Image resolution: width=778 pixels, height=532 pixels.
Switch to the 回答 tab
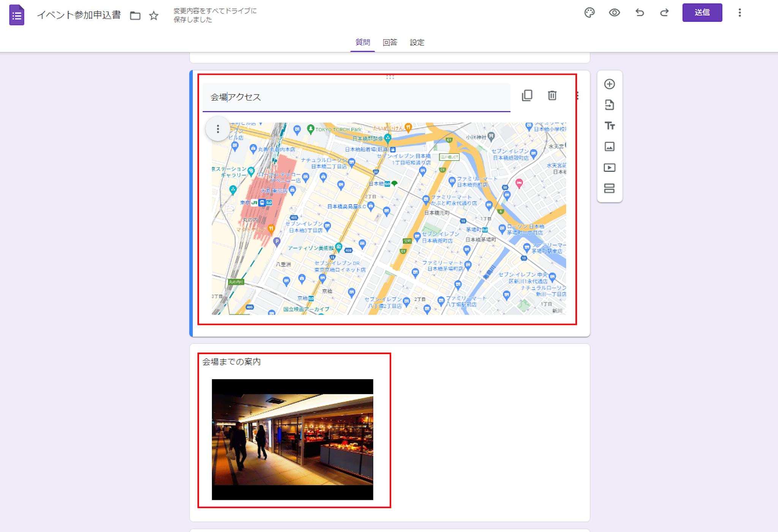tap(390, 42)
